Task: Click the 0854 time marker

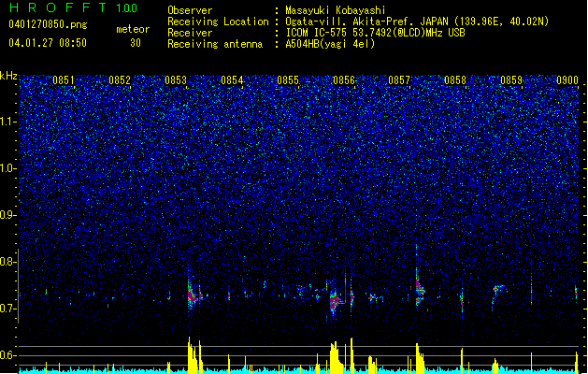Action: click(232, 79)
